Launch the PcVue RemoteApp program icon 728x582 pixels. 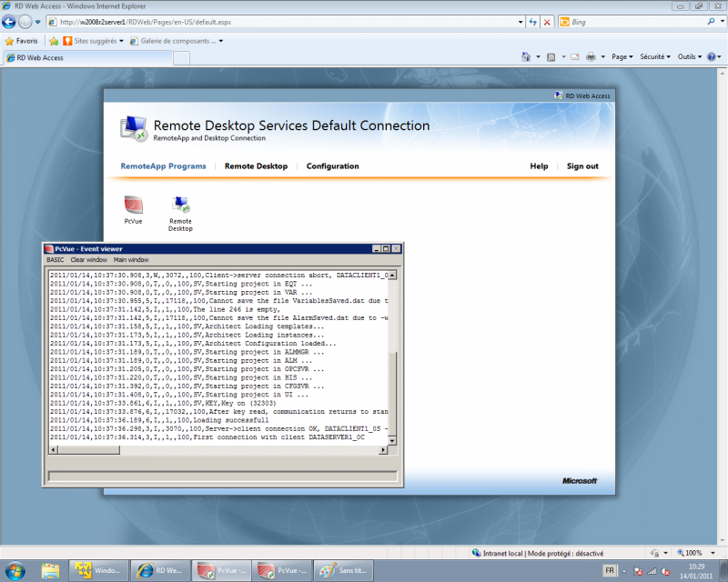(133, 210)
